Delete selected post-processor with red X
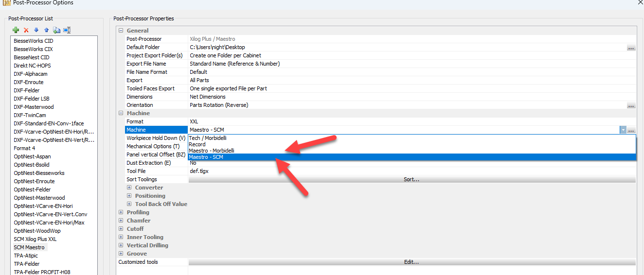644x275 pixels. click(26, 30)
